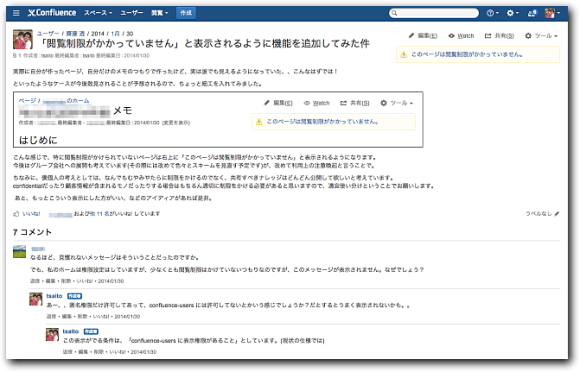
Task: Expand the 閲覧 dropdown in the header
Action: point(159,13)
